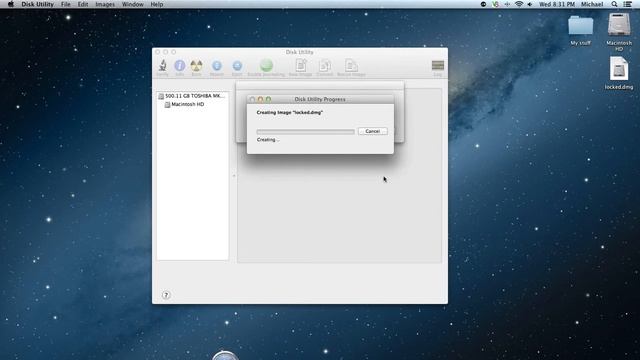Click the Burn radiation toolbar icon
640x360 pixels.
[196, 66]
